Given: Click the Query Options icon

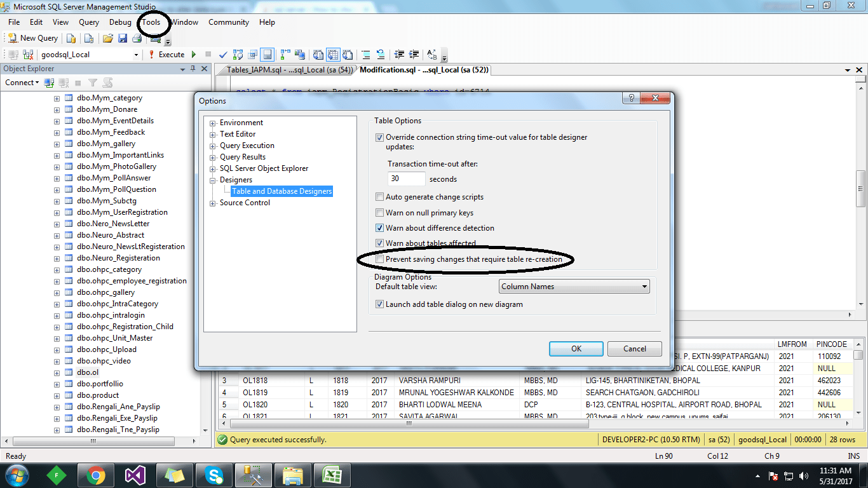Looking at the screenshot, I should pyautogui.click(x=253, y=55).
